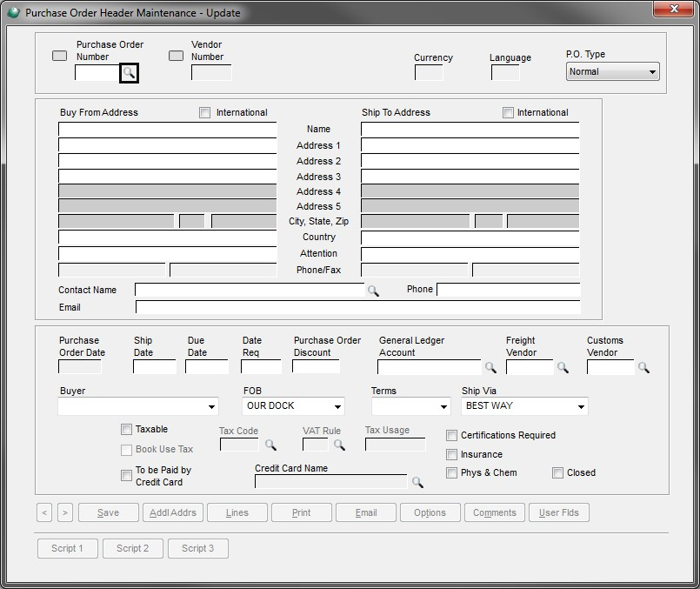
Task: Click the Email input field
Action: (357, 307)
